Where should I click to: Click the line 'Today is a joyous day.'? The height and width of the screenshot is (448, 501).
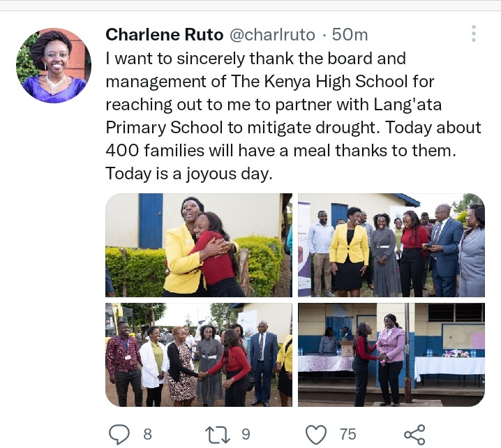pos(189,174)
